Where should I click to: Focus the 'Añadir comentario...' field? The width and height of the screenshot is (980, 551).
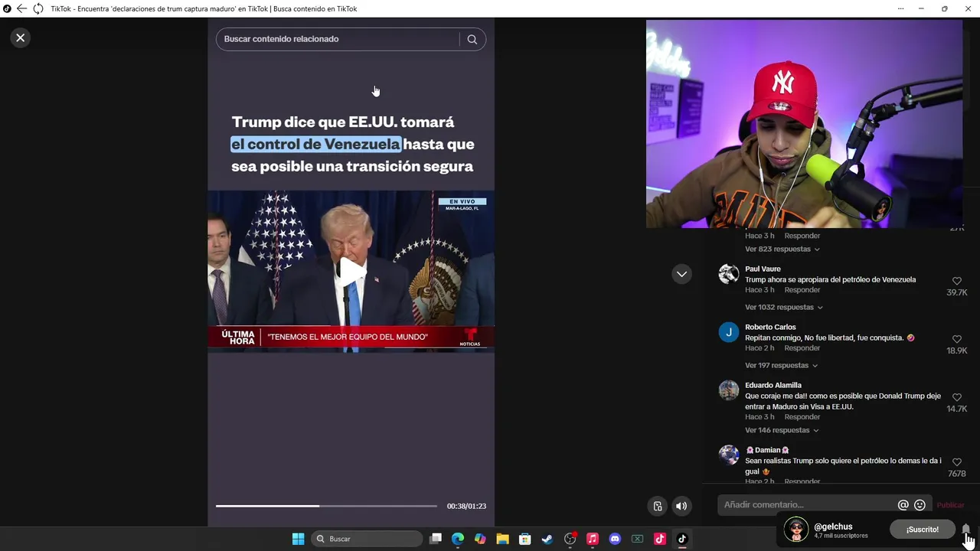(x=808, y=505)
